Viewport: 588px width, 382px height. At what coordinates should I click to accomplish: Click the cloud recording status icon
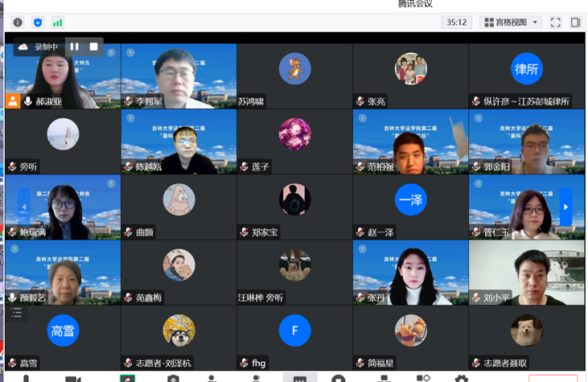point(23,47)
